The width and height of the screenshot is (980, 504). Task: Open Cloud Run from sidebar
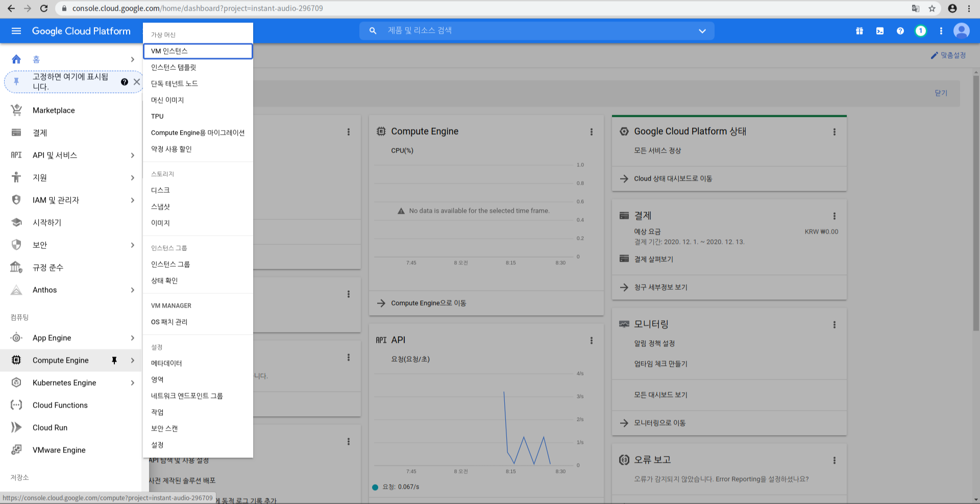click(50, 427)
